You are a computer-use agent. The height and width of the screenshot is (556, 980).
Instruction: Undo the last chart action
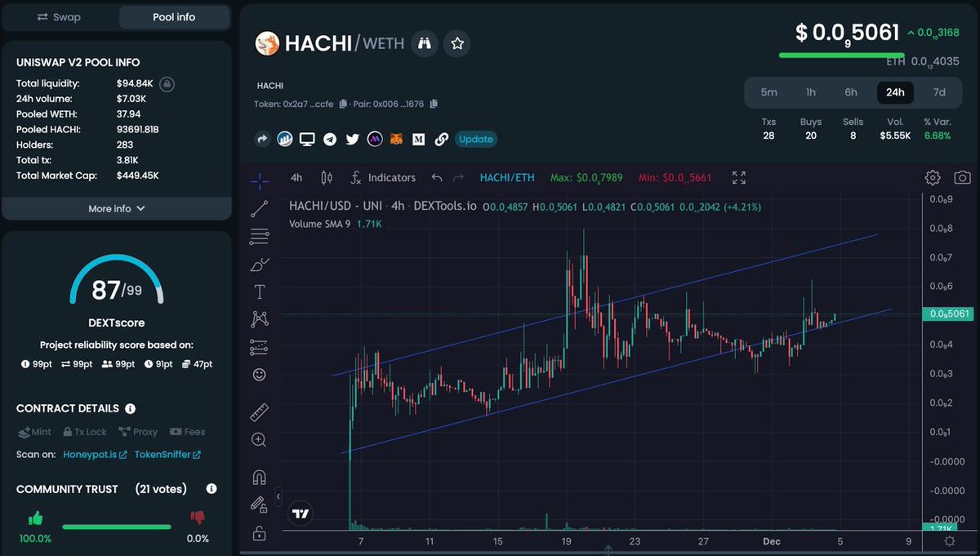436,177
